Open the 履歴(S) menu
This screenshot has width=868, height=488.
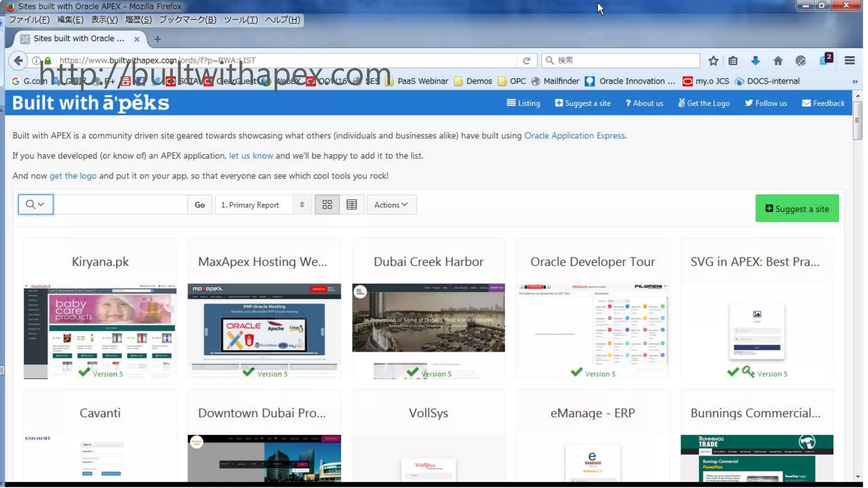[x=138, y=19]
